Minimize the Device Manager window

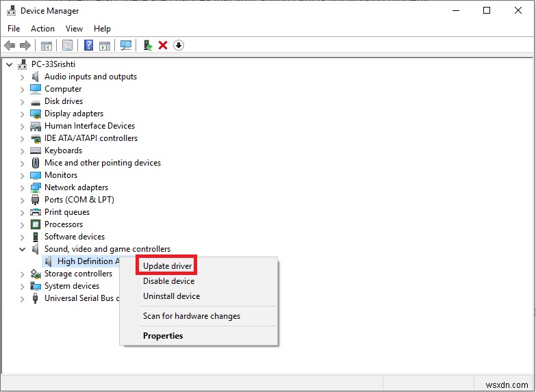coord(456,10)
